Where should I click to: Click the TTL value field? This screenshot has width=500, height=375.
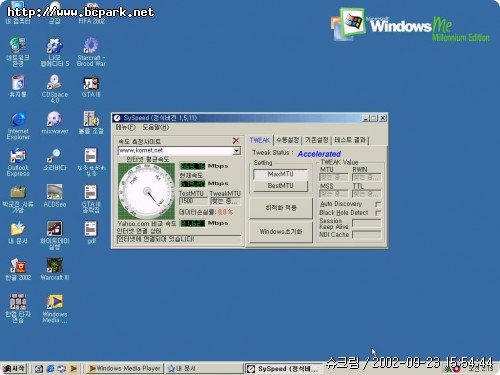tap(366, 193)
